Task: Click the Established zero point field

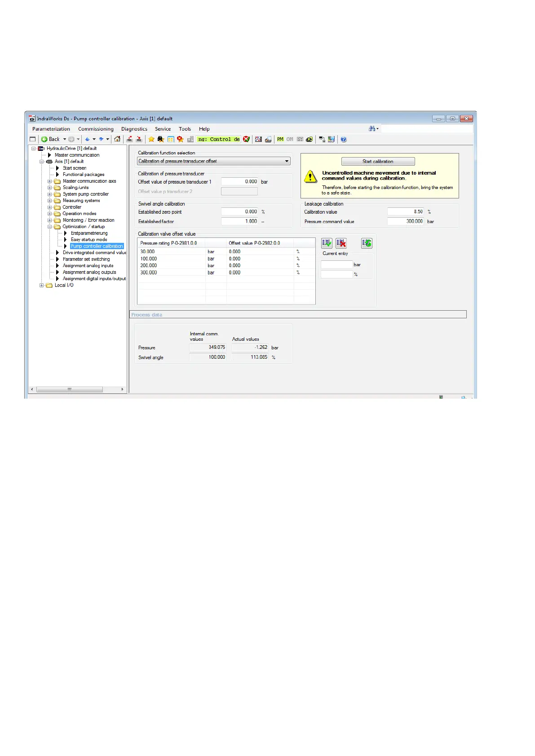Action: [239, 211]
